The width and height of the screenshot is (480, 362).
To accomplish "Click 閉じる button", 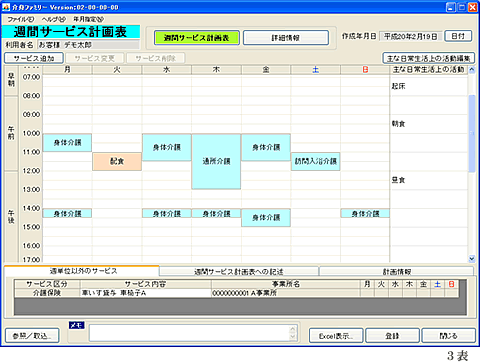I will [x=449, y=336].
